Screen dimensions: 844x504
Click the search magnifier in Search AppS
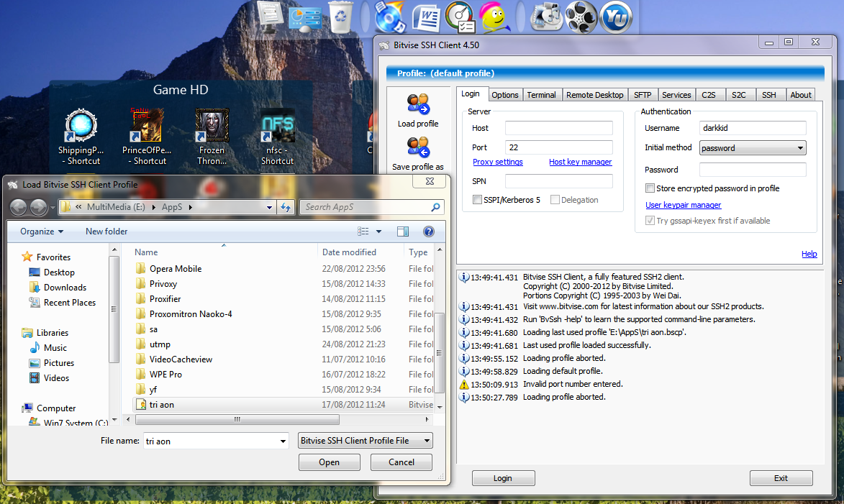435,207
